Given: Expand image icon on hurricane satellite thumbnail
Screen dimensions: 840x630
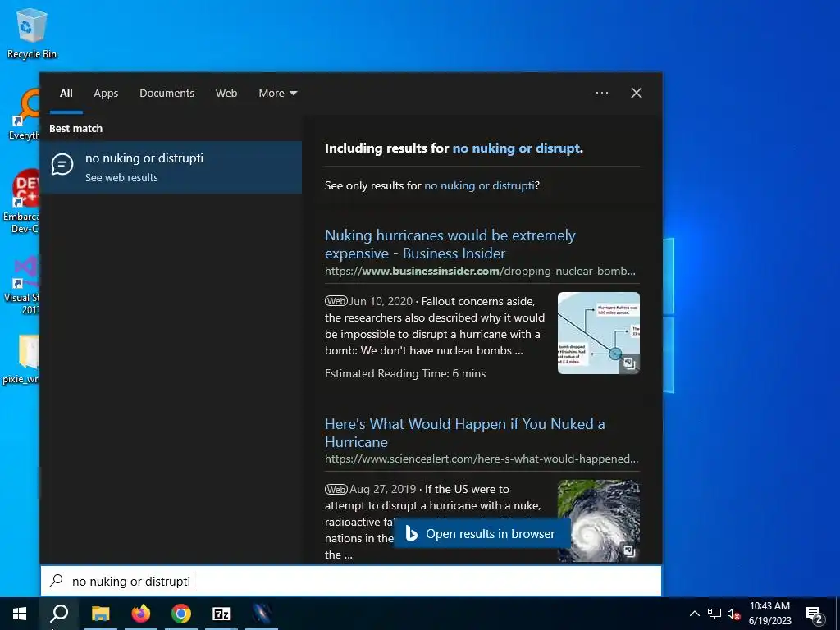Looking at the screenshot, I should [629, 550].
